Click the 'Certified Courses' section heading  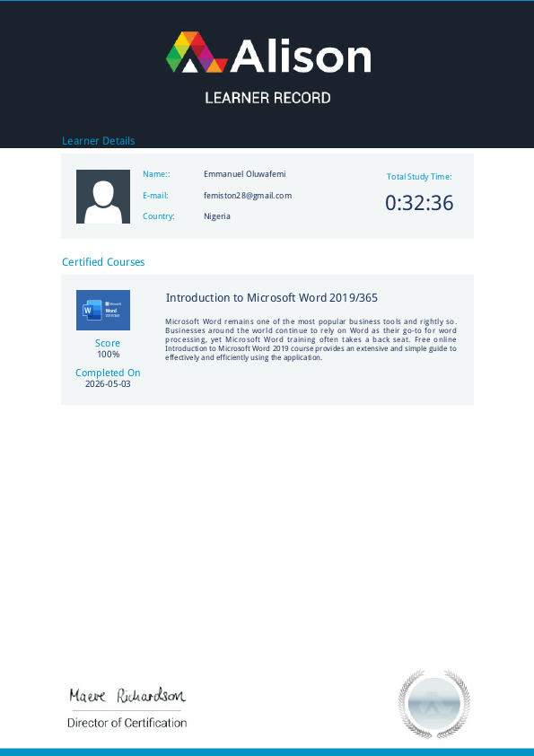click(x=103, y=262)
